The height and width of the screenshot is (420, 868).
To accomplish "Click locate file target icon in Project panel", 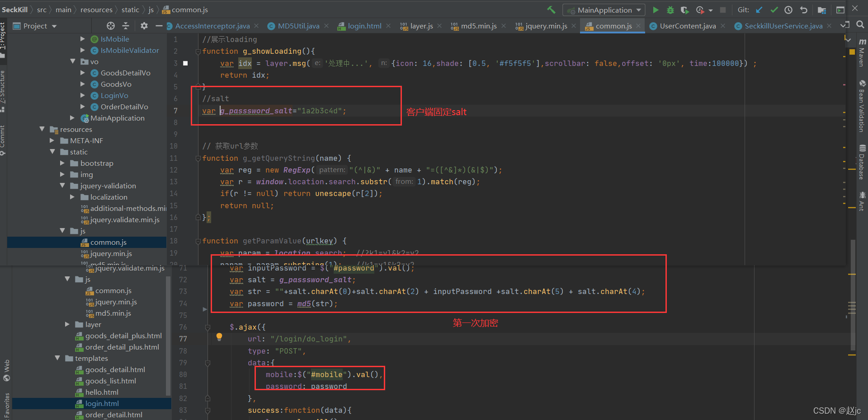I will tap(111, 26).
